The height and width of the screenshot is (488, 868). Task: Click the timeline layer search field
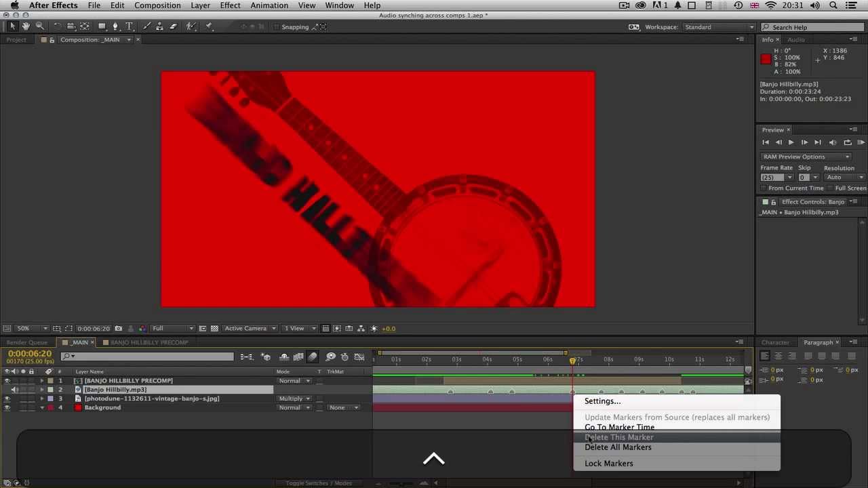click(x=147, y=357)
